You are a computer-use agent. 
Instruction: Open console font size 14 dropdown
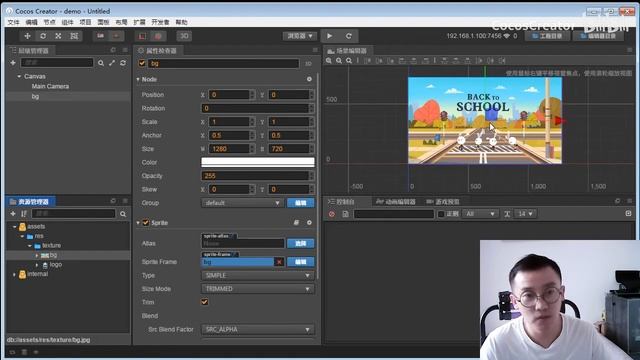pos(525,214)
